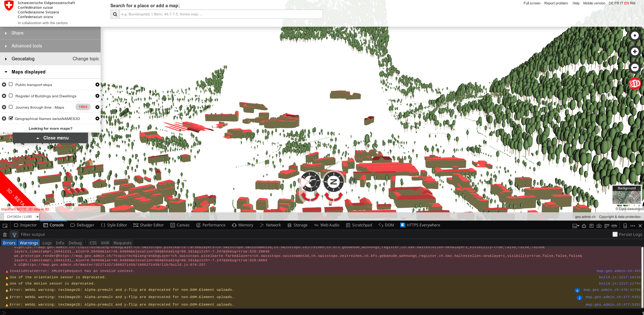This screenshot has width=644, height=315.
Task: Toggle the Debug filter
Action: point(75,243)
